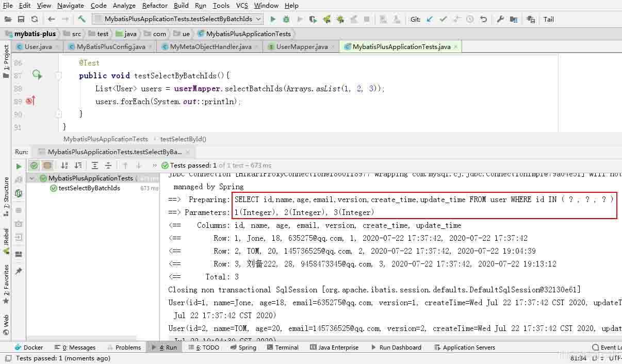Toggle Show Passed tests filter
The image size is (622, 364).
[x=34, y=166]
